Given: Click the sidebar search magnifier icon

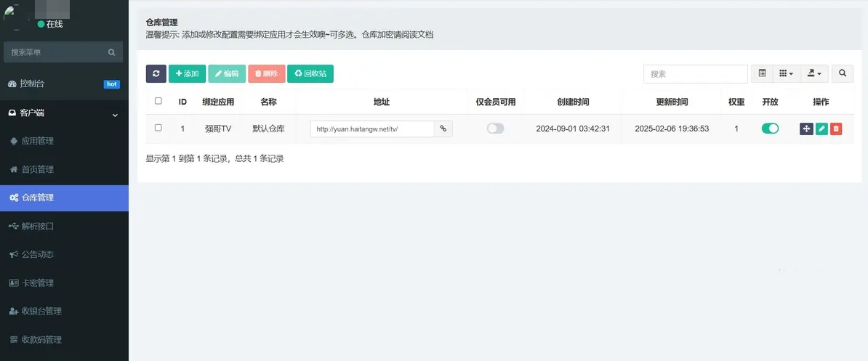Looking at the screenshot, I should click(112, 52).
